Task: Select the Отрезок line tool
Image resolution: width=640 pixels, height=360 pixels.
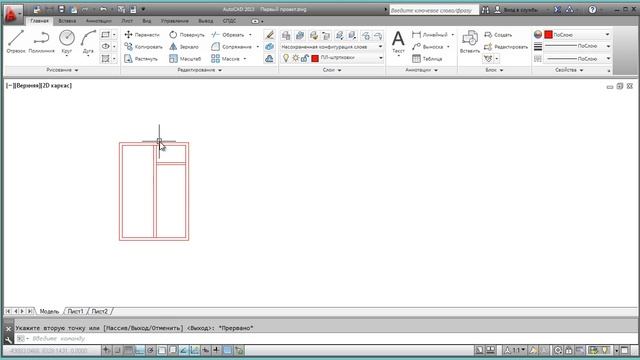Action: coord(16,42)
